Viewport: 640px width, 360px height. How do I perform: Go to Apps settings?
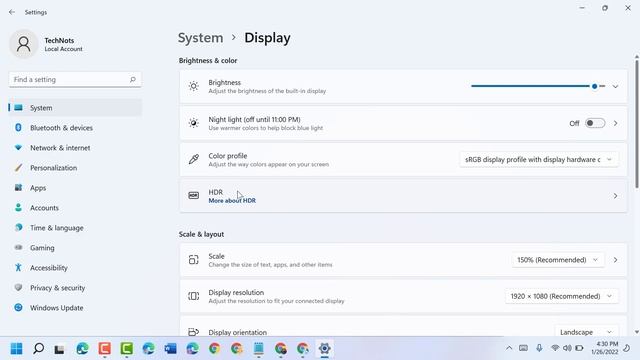pyautogui.click(x=76, y=188)
